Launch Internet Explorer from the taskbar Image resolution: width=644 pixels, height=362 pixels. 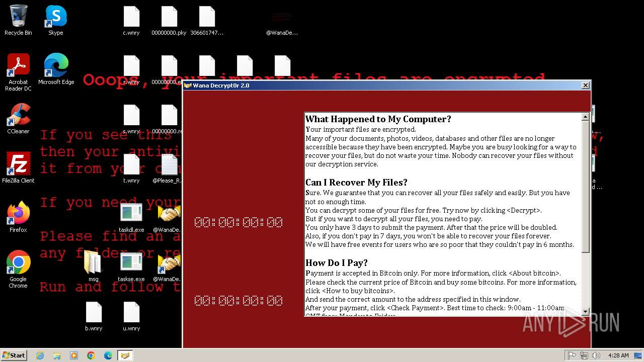point(40,355)
